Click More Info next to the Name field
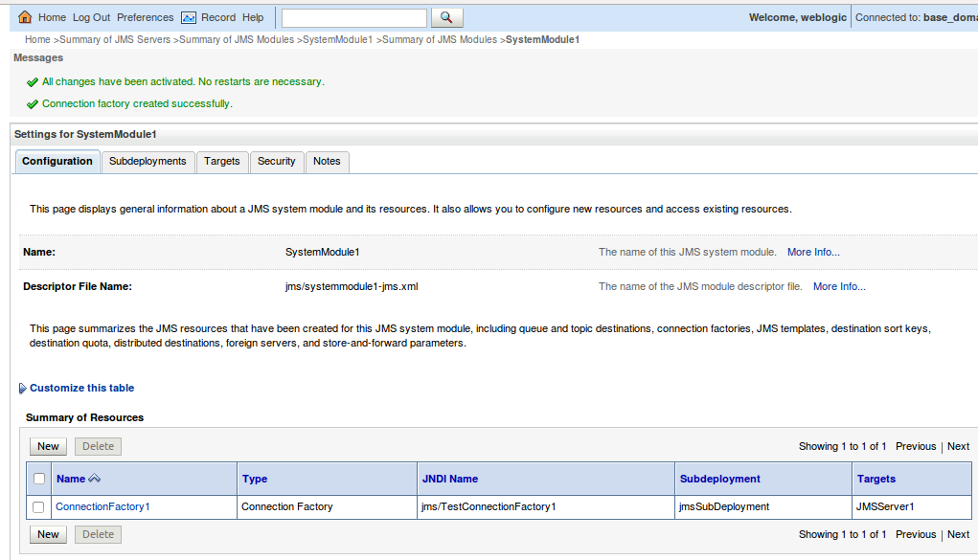 813,252
